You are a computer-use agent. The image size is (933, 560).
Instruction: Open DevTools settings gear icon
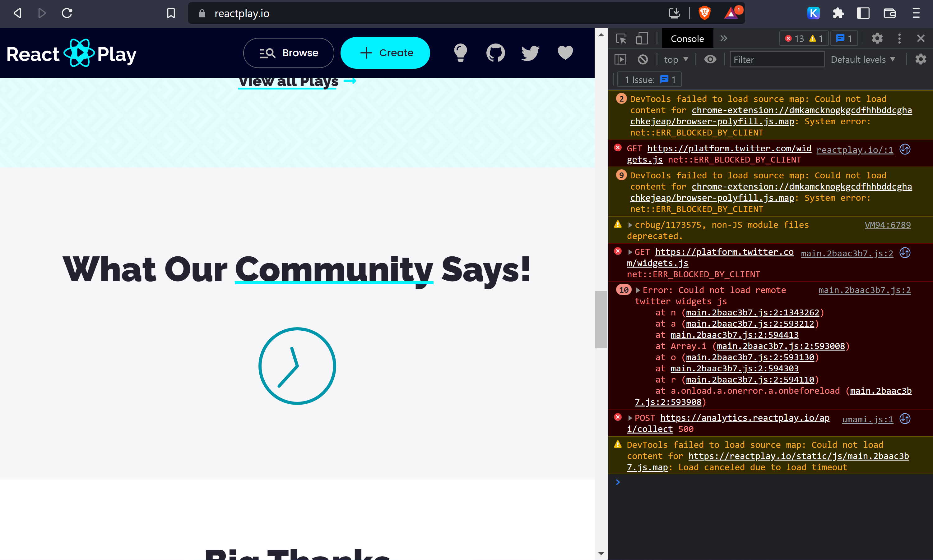coord(877,39)
